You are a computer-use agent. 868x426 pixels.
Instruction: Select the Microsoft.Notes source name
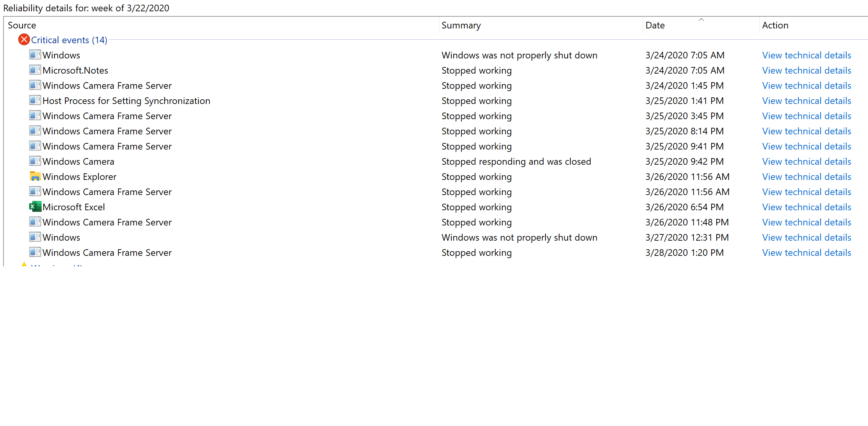click(75, 70)
